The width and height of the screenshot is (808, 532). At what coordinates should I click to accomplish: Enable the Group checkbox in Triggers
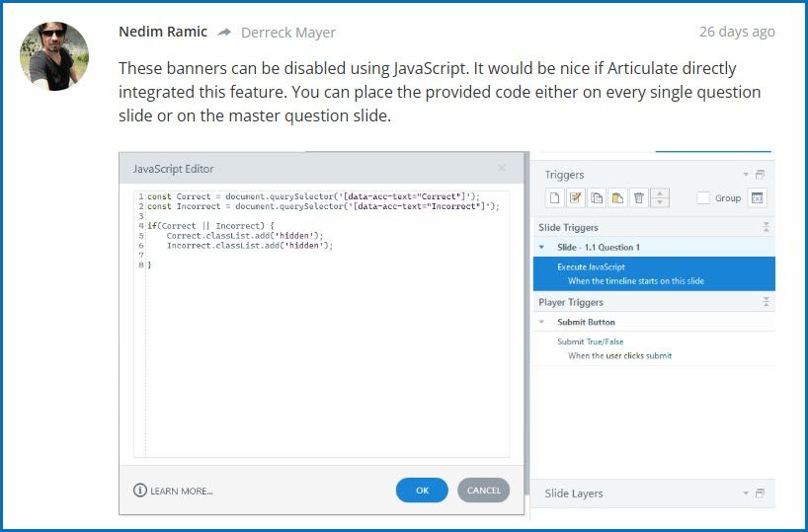point(703,198)
